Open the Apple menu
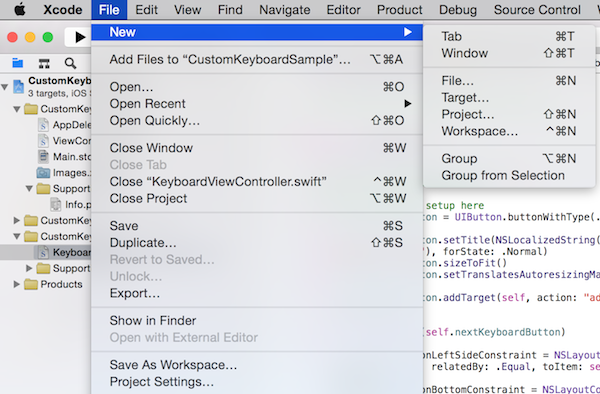The width and height of the screenshot is (600, 394). tap(20, 9)
